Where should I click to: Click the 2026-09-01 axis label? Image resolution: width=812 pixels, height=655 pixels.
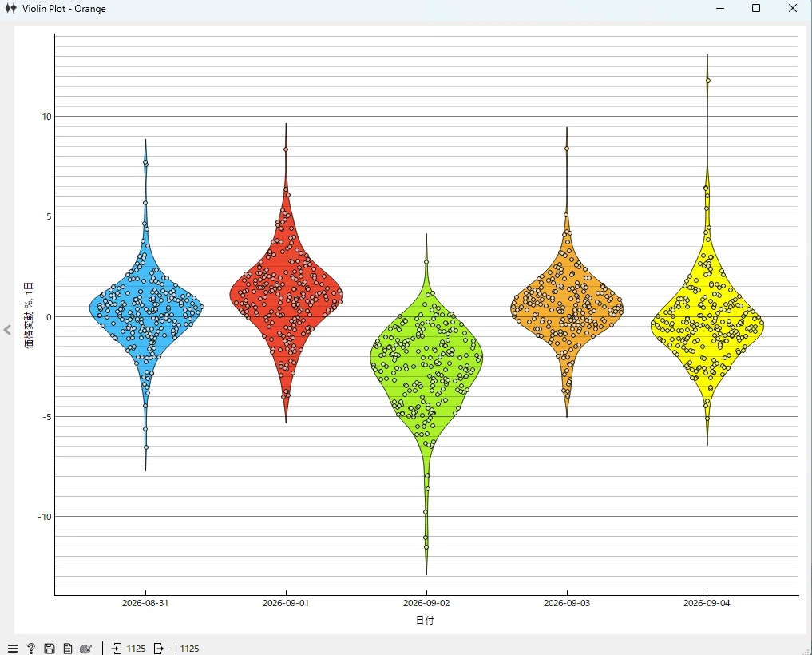[x=286, y=603]
